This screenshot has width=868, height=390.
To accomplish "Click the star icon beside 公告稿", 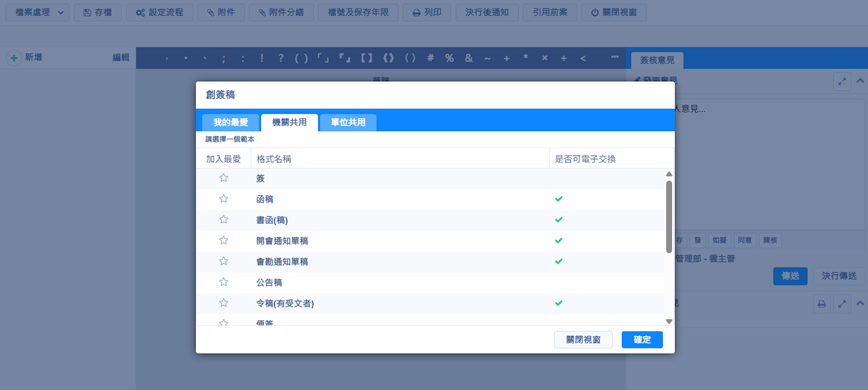I will pyautogui.click(x=223, y=282).
